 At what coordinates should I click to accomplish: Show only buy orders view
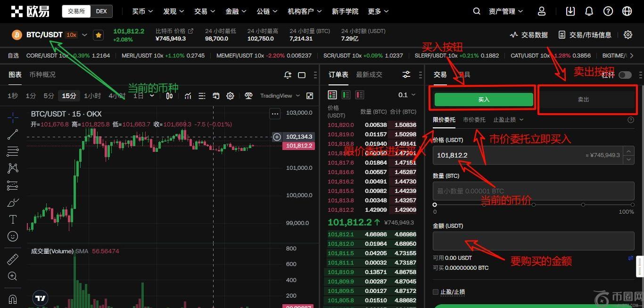346,95
